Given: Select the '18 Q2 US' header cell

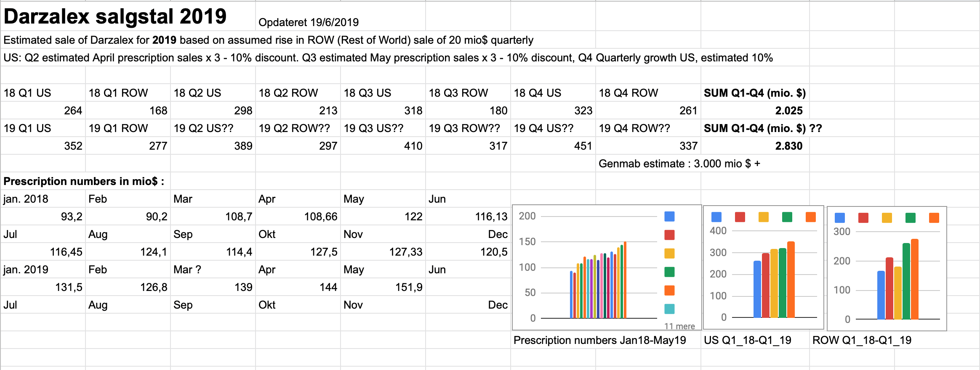Looking at the screenshot, I should (213, 92).
